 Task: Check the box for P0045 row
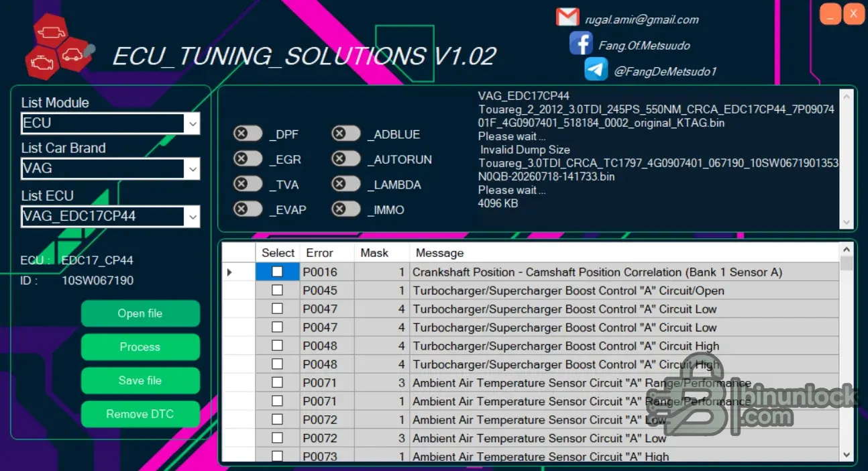pos(277,290)
